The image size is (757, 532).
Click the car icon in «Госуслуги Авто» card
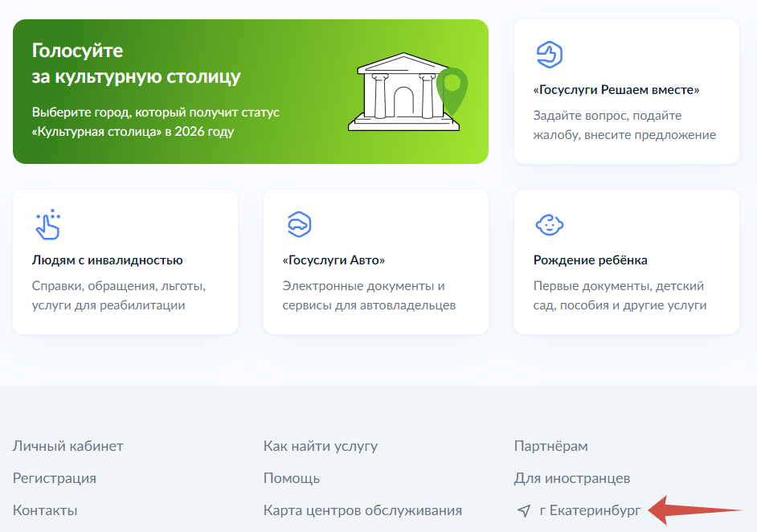[x=298, y=224]
